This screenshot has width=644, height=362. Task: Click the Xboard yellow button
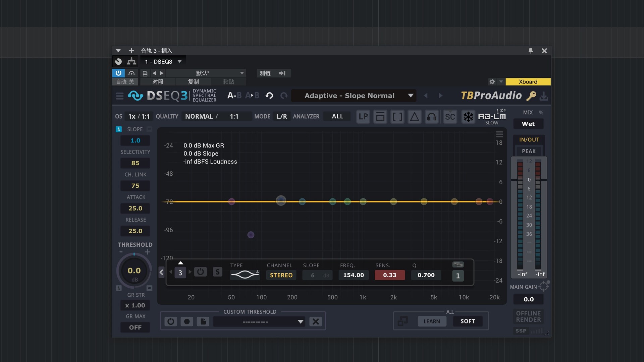[x=528, y=82]
